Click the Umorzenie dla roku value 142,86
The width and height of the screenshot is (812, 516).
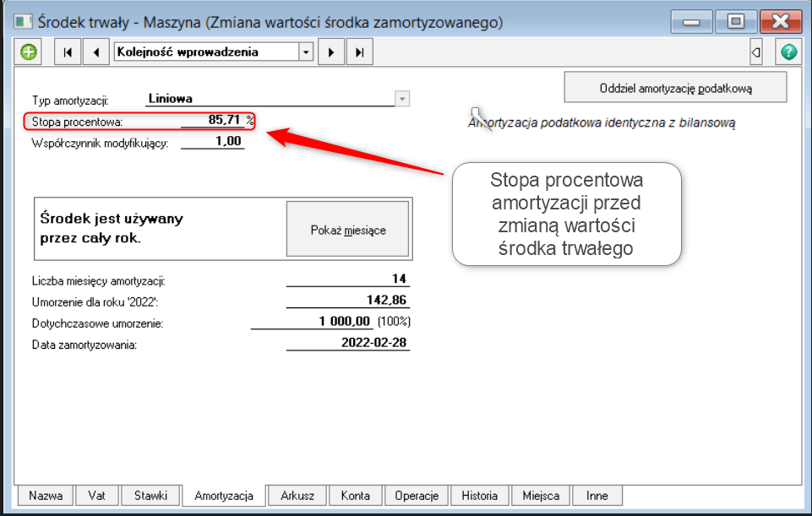coord(347,300)
